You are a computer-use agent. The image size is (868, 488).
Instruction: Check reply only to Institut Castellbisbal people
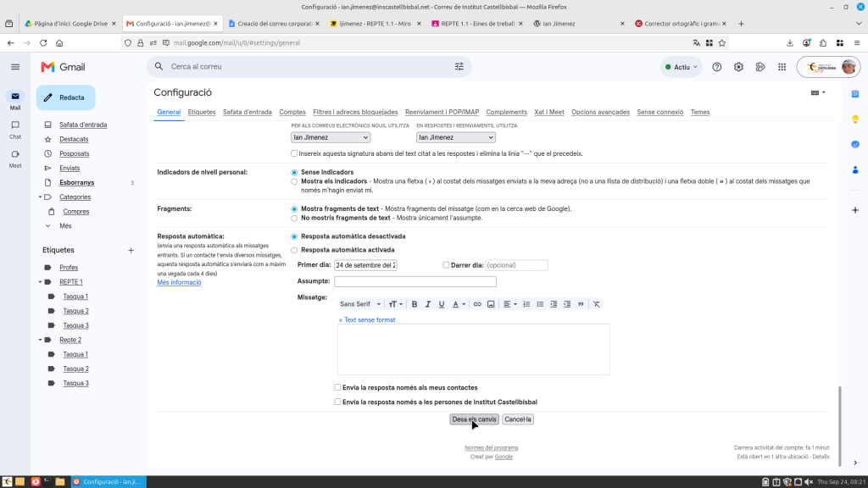click(337, 402)
